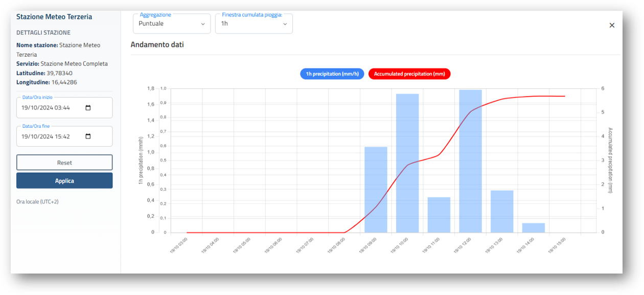Click the red line's end at 15:00
This screenshot has width=644, height=295.
click(565, 96)
